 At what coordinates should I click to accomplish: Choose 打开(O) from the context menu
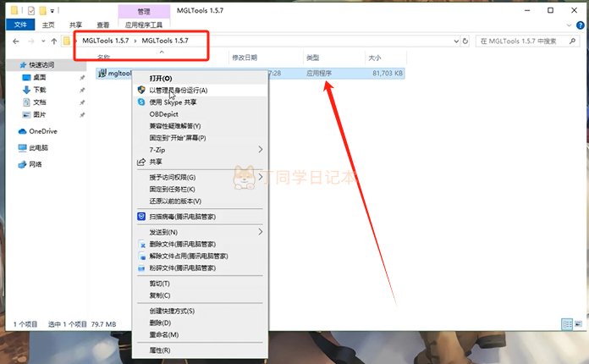[x=201, y=78]
